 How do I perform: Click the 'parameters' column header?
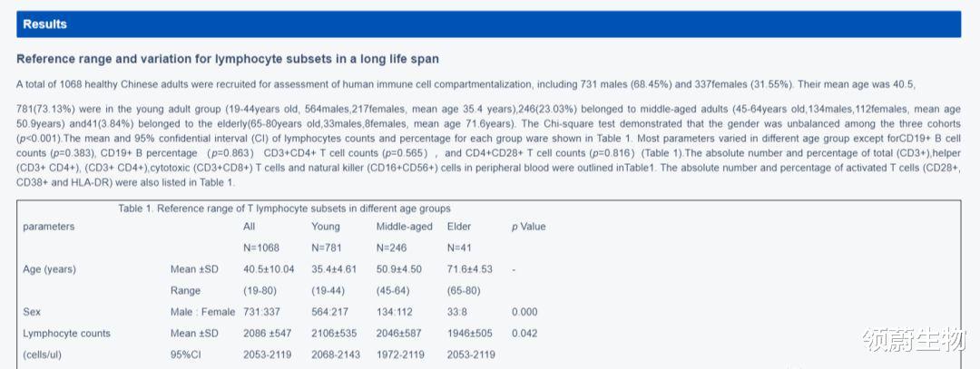click(49, 227)
